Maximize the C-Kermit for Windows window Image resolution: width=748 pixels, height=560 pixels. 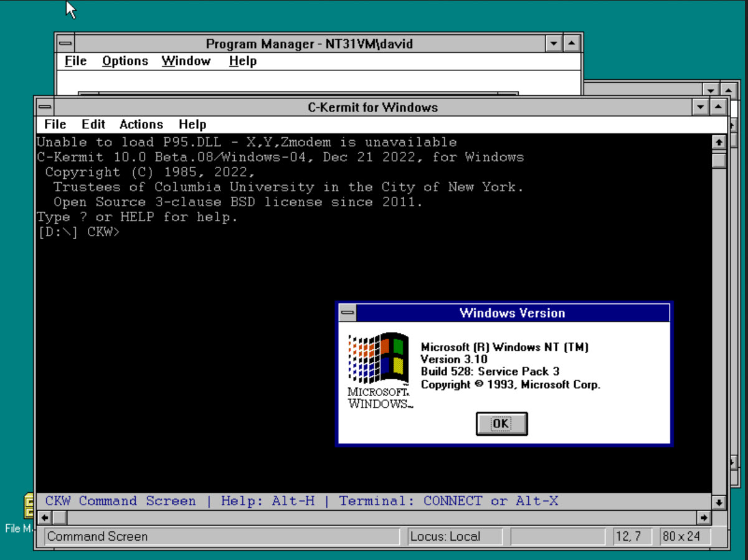(718, 107)
